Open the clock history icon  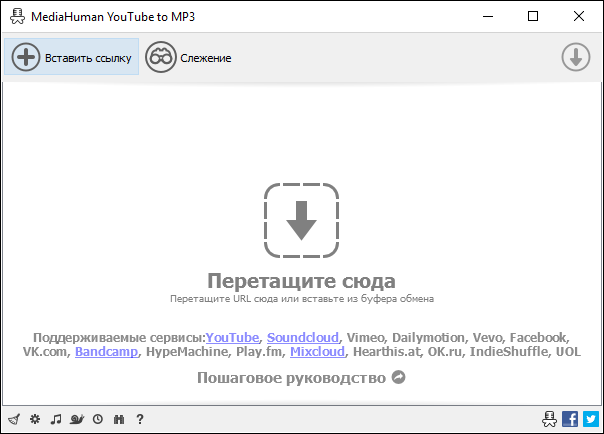[98, 419]
